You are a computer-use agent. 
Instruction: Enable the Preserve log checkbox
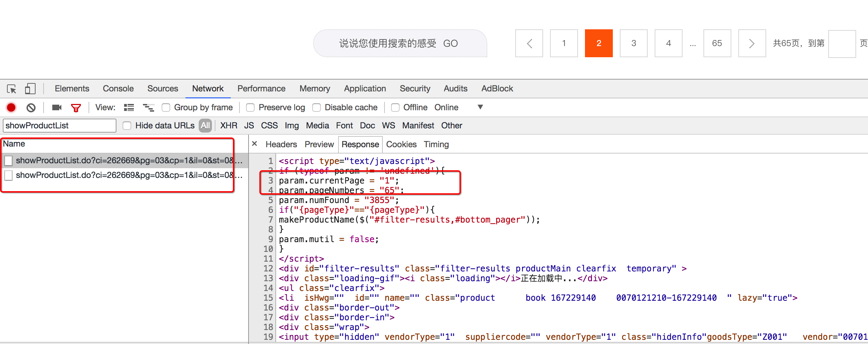(250, 107)
